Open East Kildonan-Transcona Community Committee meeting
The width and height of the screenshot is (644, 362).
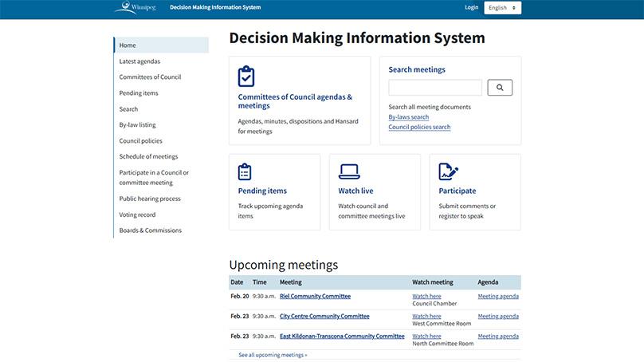click(x=342, y=336)
